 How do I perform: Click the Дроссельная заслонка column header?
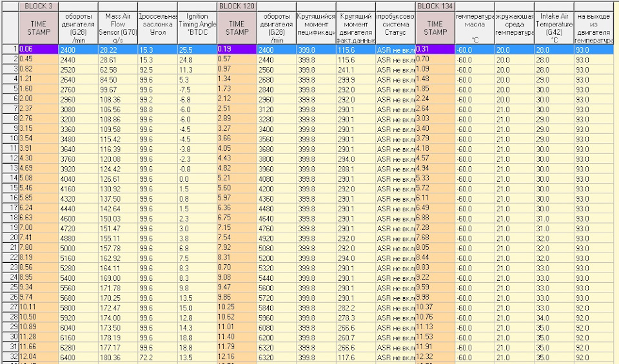pyautogui.click(x=157, y=27)
